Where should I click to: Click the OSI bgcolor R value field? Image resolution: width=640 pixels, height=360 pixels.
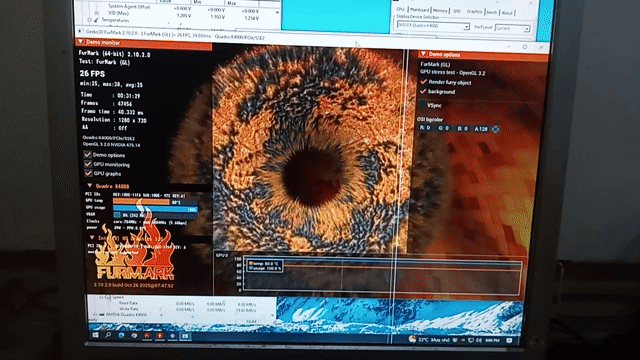[x=425, y=128]
